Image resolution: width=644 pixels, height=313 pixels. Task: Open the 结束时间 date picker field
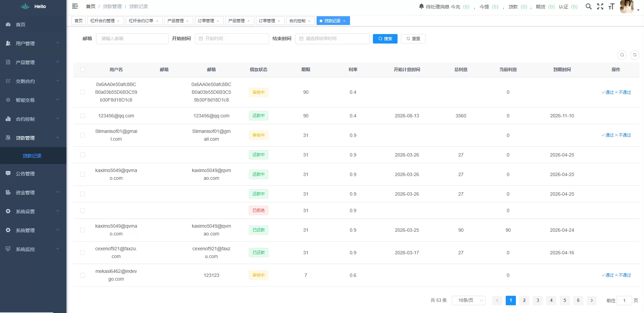(x=332, y=39)
